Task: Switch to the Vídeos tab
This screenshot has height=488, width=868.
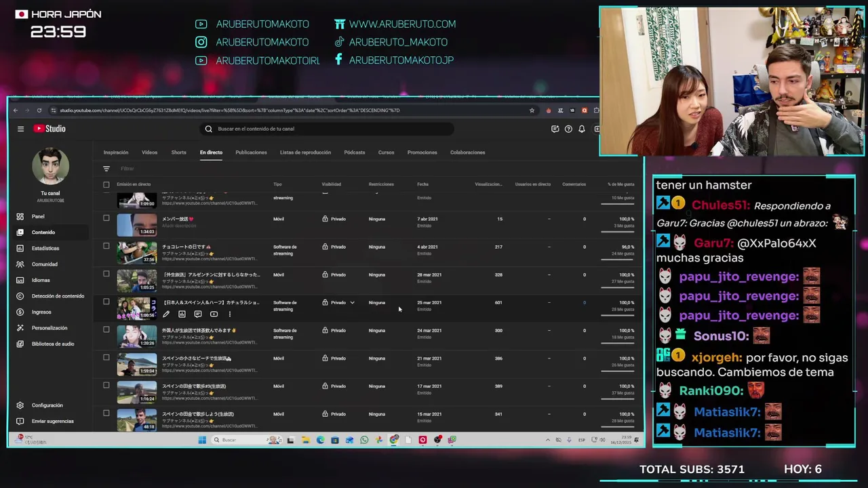Action: [149, 152]
